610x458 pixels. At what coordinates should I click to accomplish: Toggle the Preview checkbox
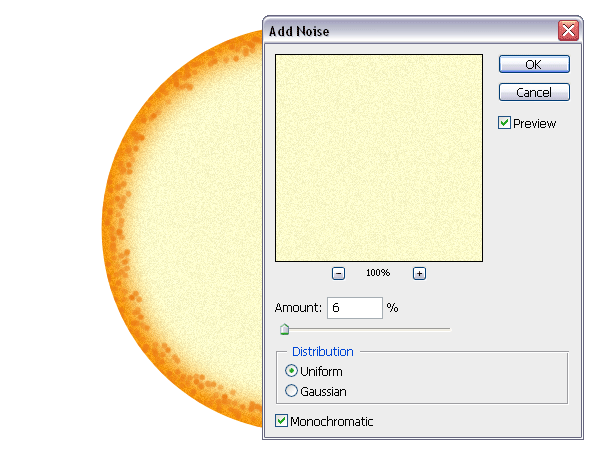[505, 123]
